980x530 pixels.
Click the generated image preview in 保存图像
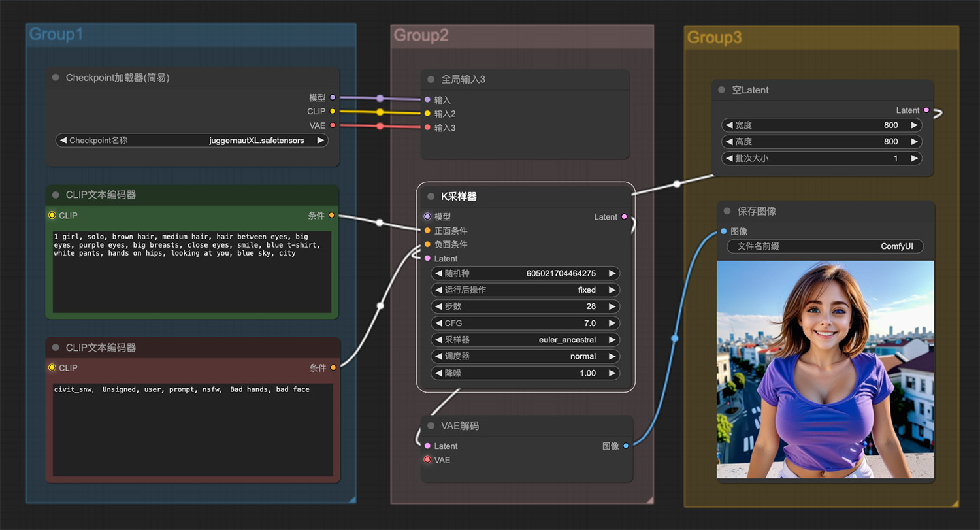[x=825, y=369]
